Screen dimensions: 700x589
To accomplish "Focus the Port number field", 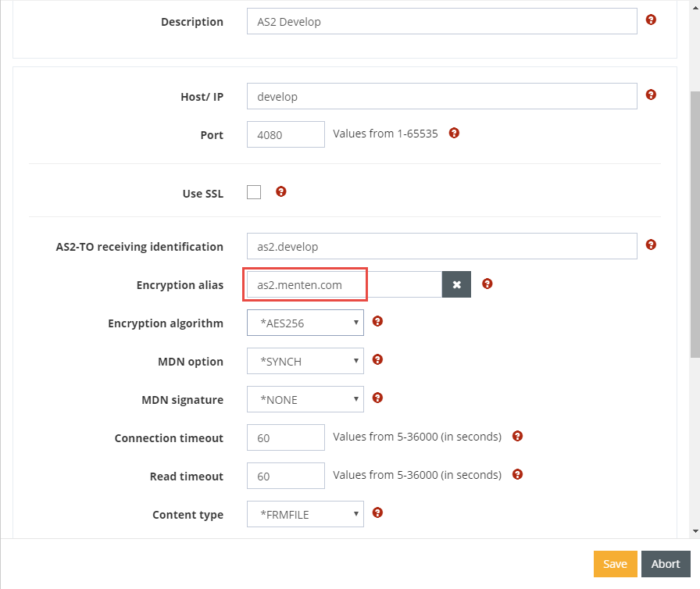I will 285,134.
